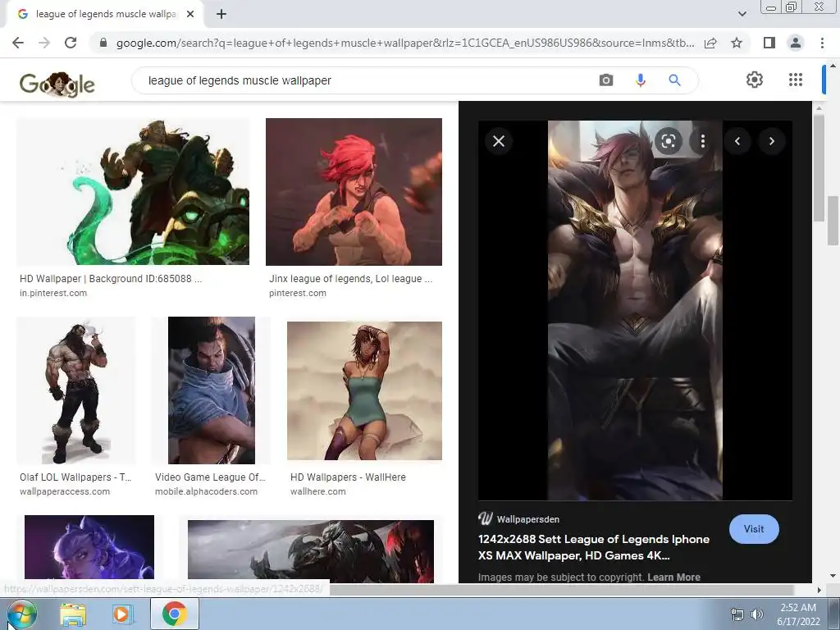Open Google apps grid

point(796,80)
